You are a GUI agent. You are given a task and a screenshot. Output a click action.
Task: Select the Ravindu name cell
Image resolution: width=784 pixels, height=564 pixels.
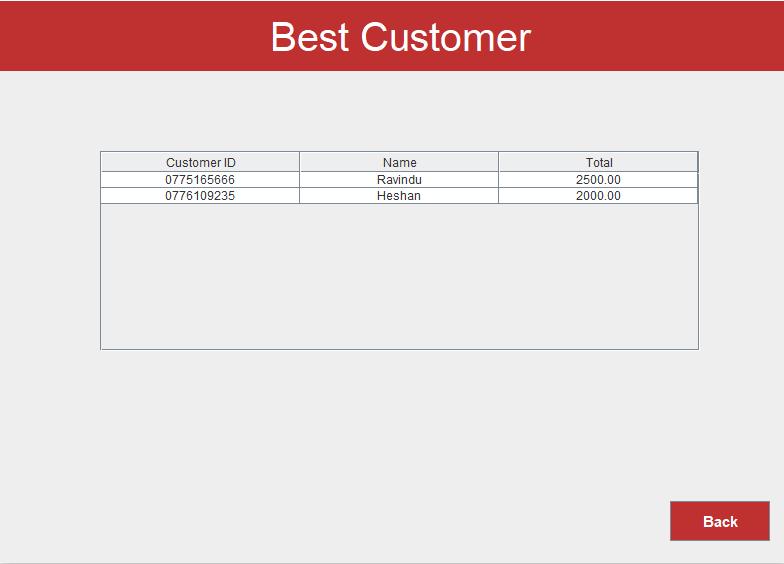399,180
